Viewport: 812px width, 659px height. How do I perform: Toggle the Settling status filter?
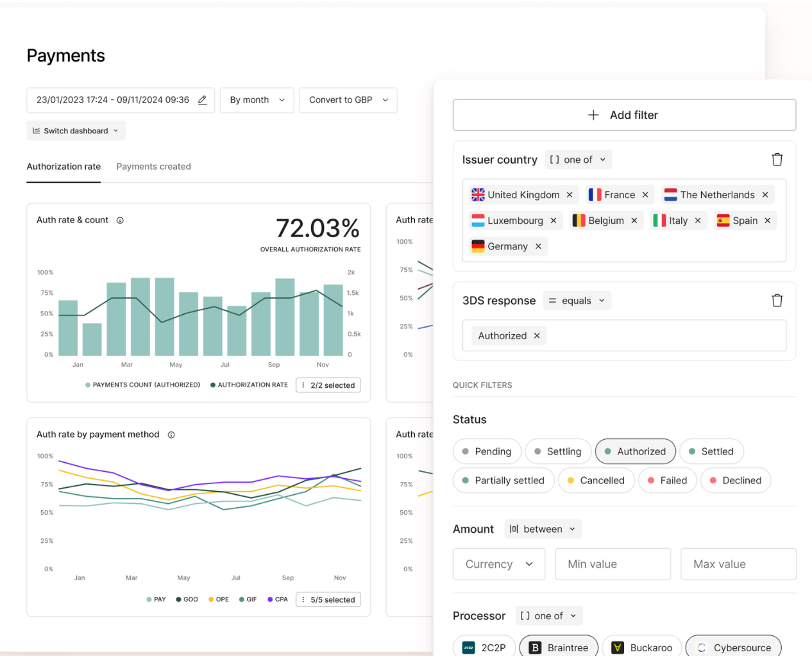pos(558,451)
